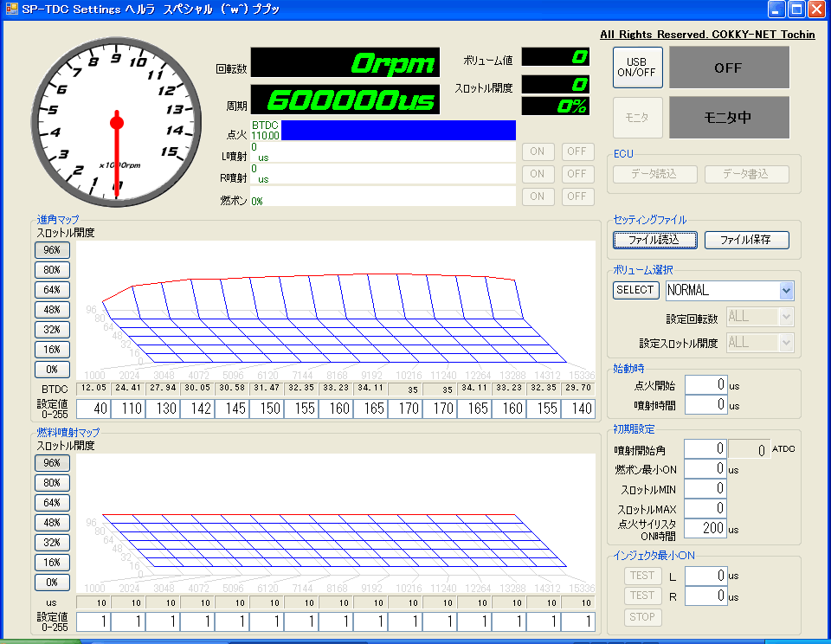Select 64% throttle in 燃料噴射マップ
Viewport: 831px width, 644px height.
pyautogui.click(x=52, y=503)
